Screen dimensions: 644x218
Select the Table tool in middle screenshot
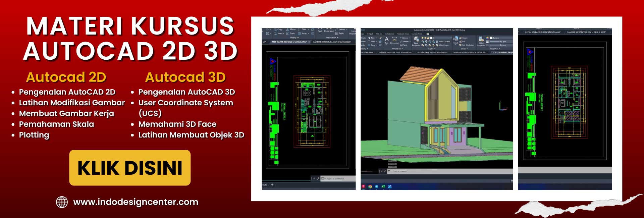point(404,45)
